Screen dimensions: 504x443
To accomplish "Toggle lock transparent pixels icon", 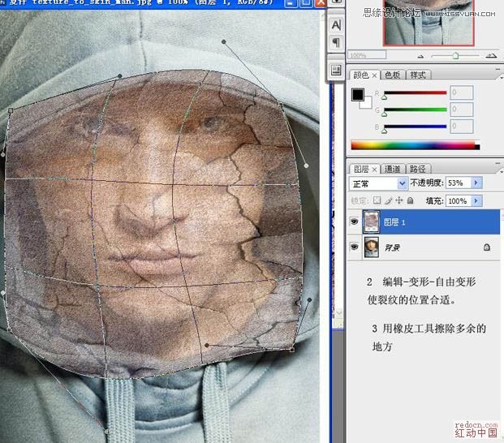I will click(x=377, y=200).
